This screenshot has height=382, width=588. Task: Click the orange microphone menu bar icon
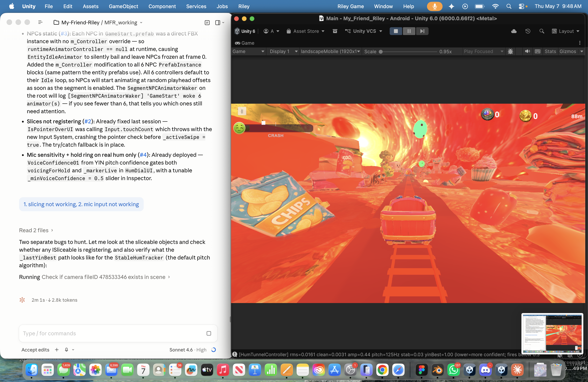click(435, 6)
